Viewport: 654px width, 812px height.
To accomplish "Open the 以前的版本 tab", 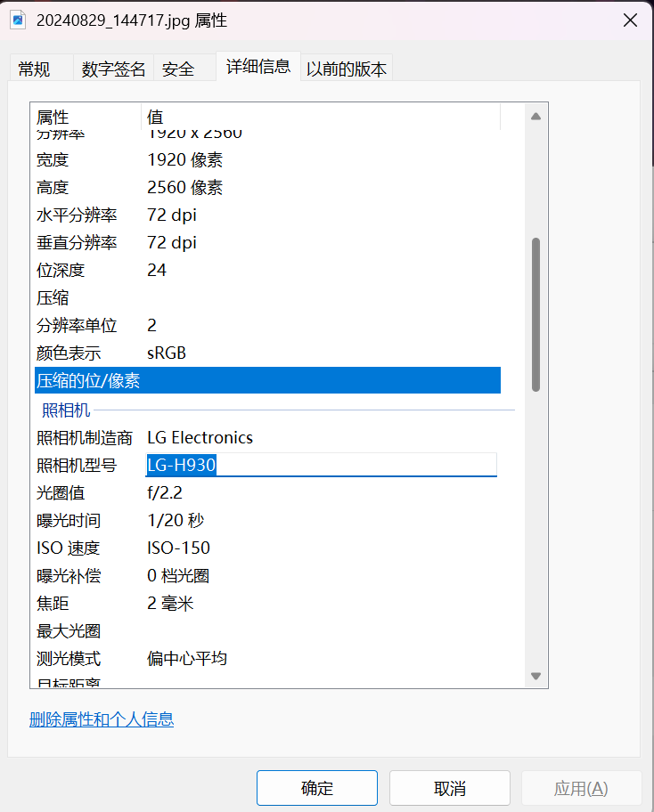I will tap(347, 69).
